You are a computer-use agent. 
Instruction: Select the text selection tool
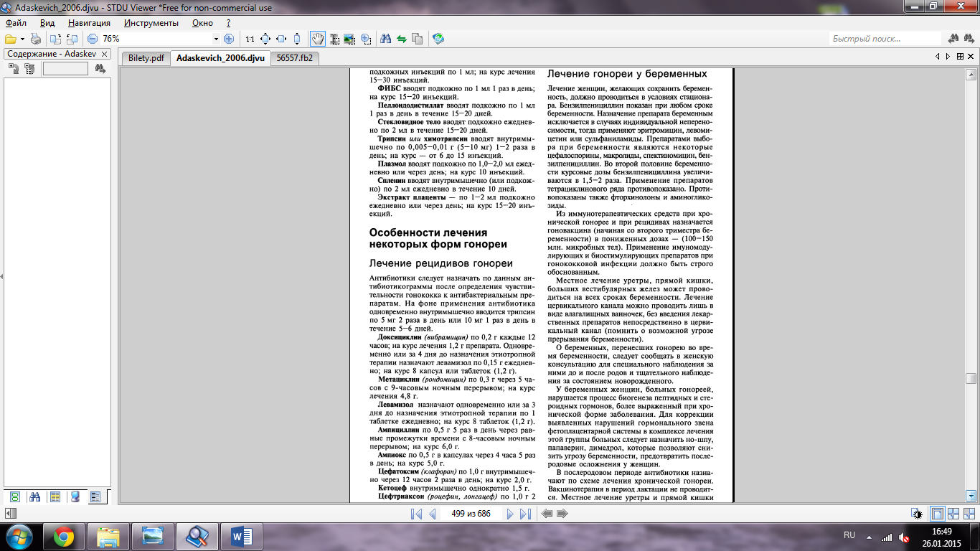coord(334,39)
